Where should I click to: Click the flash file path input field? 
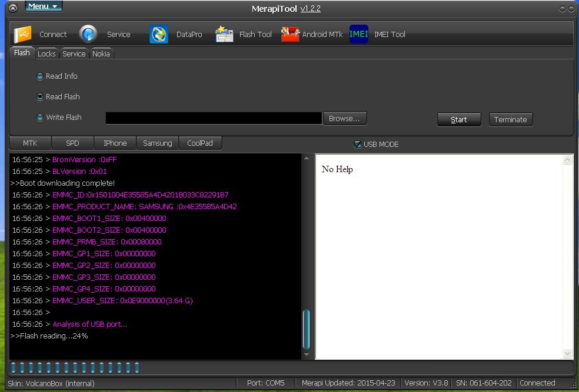[x=214, y=118]
